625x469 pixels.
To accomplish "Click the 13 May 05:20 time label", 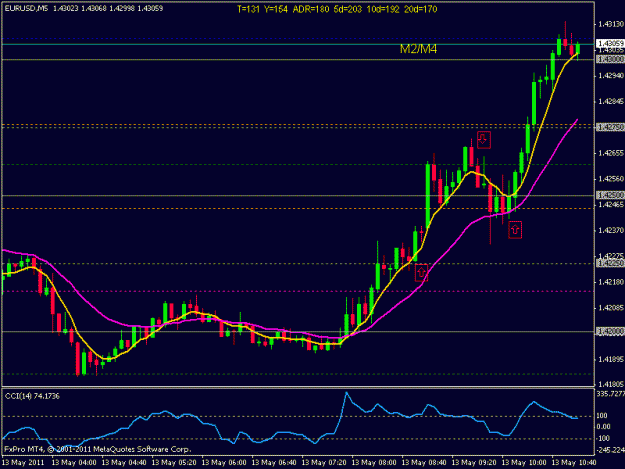I will tap(174, 463).
